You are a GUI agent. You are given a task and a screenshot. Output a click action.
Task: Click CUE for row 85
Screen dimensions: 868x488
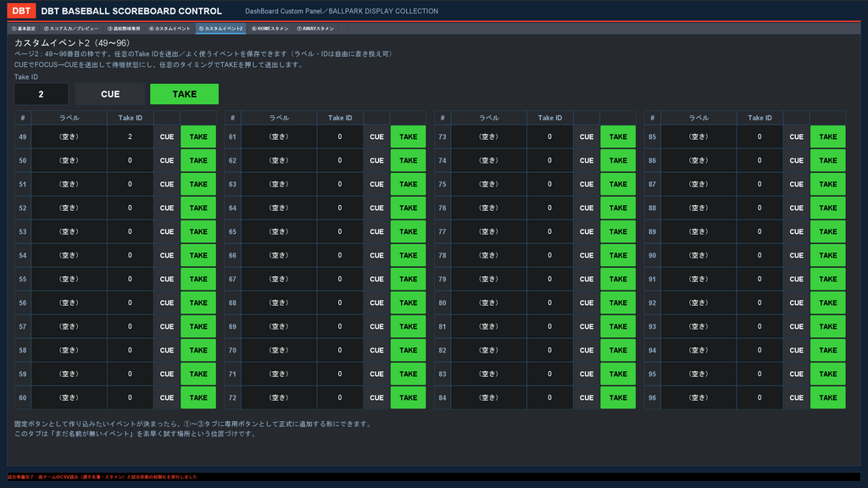pos(796,136)
